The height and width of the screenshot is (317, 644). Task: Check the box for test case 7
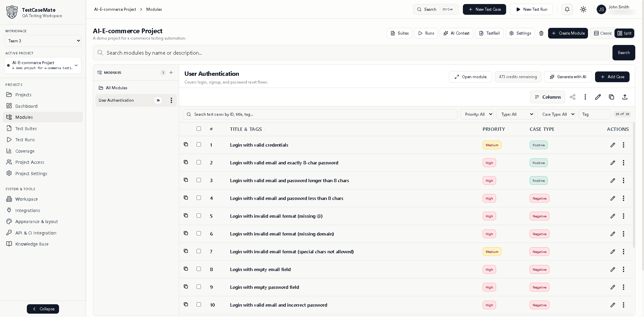coord(199,251)
